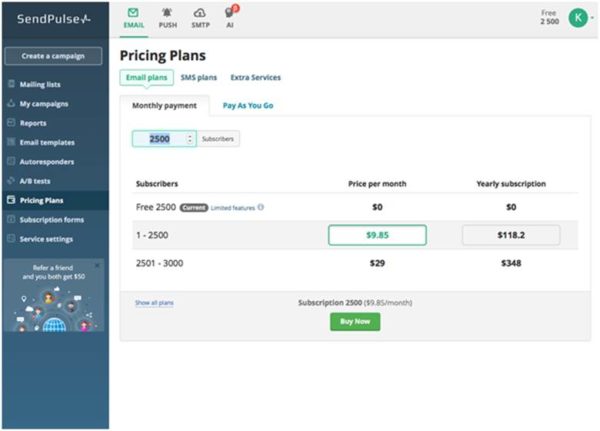
Task: Click the Current plan badge
Action: pos(194,207)
